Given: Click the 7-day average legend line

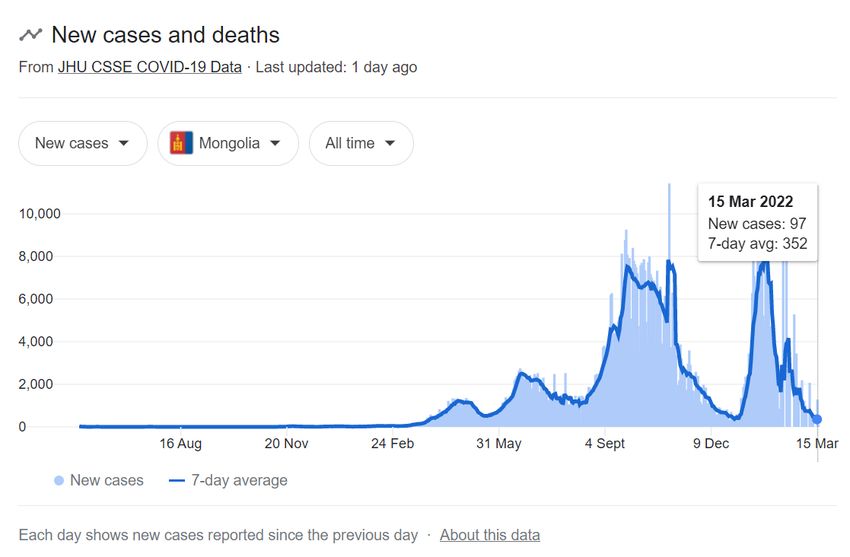Looking at the screenshot, I should (177, 481).
